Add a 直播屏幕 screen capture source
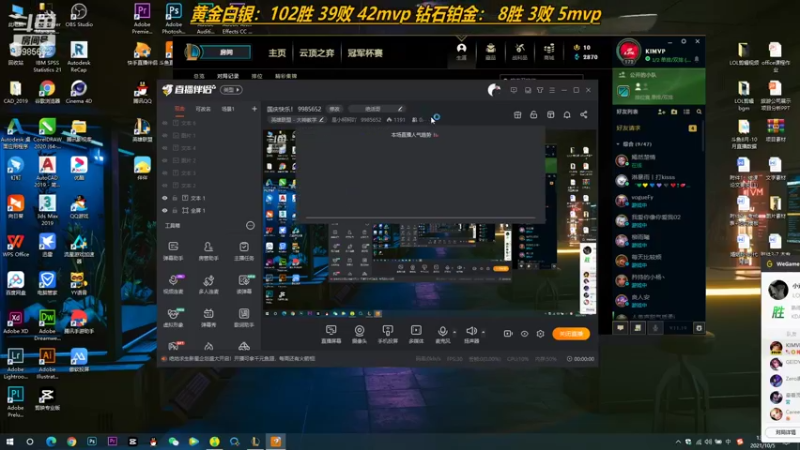The width and height of the screenshot is (800, 450). tap(331, 334)
